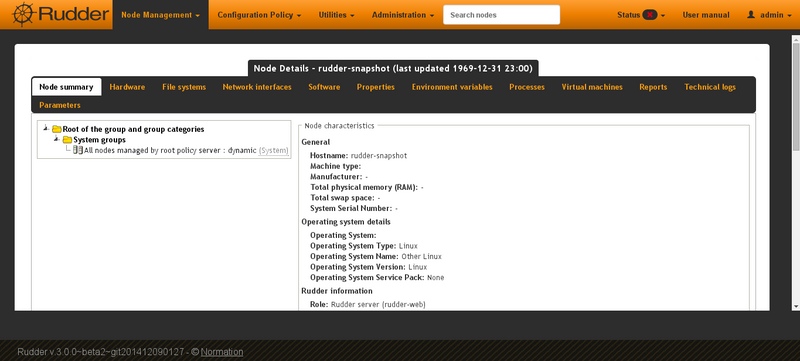Click the page scrollbar down arrow
Image resolution: width=800 pixels, height=361 pixels.
(x=795, y=306)
